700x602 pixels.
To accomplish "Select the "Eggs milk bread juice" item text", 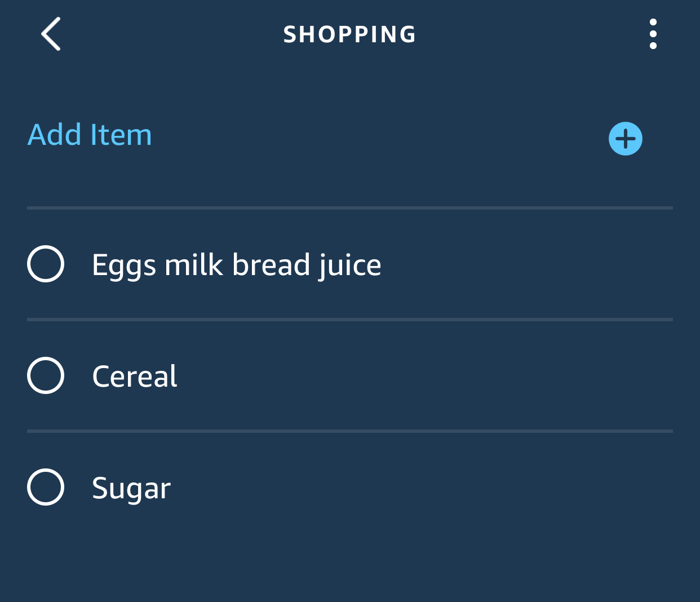I will [236, 265].
